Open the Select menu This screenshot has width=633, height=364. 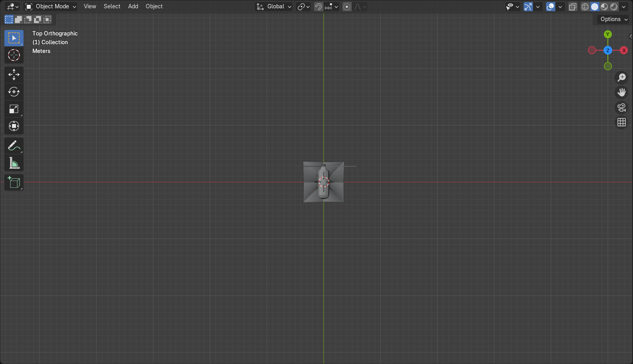point(112,7)
